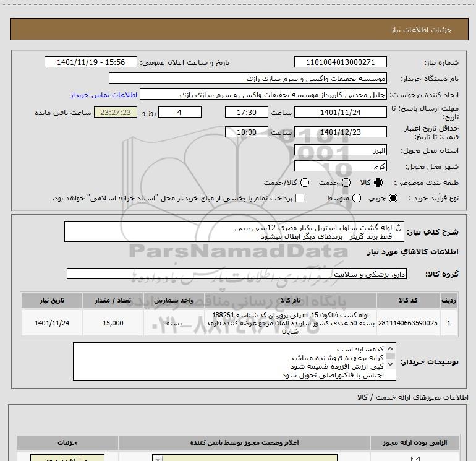Image resolution: width=476 pixels, height=461 pixels.
Task: Click the شماره نیاز field 1101004013000271
Action: tap(340, 62)
